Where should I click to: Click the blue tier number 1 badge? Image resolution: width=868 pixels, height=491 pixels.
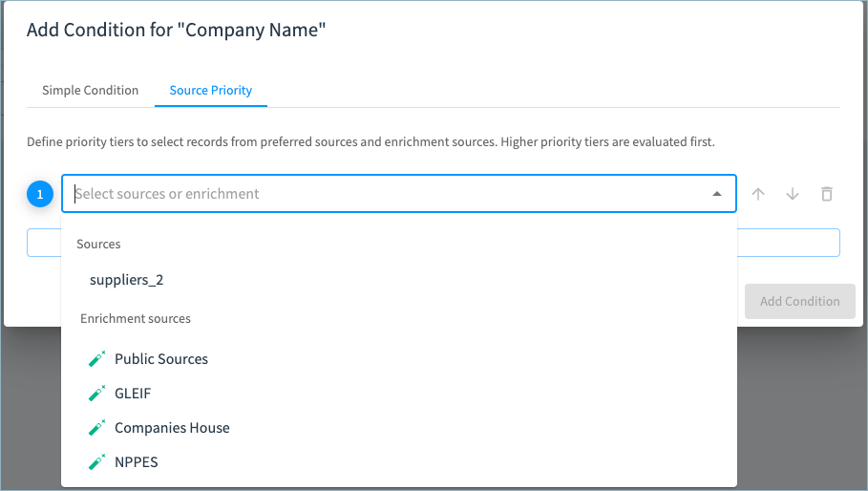[x=40, y=194]
